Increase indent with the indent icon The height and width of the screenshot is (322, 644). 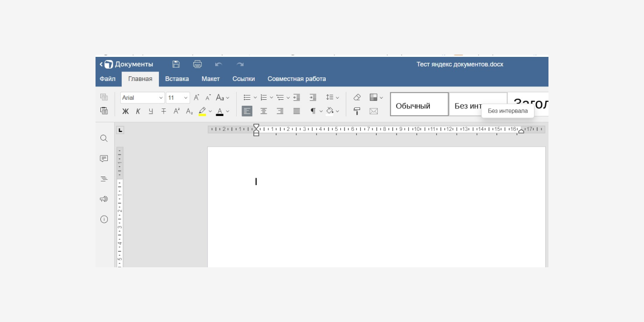point(313,98)
